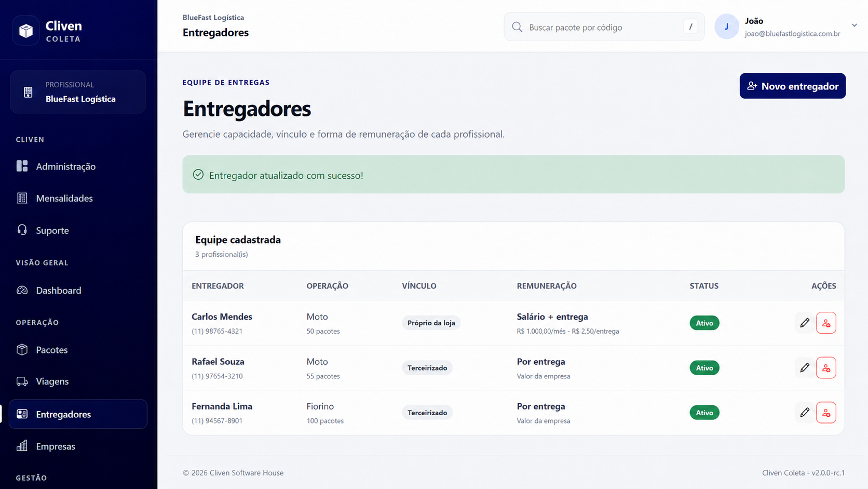
Task: Open the BlueFast Logística company selector
Action: coord(78,92)
